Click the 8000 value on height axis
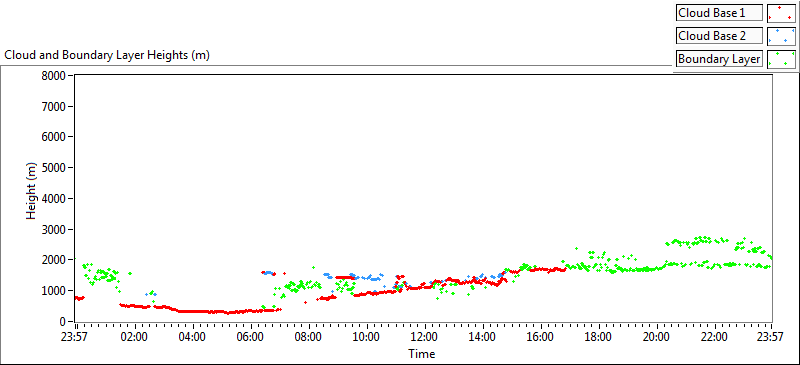 53,76
